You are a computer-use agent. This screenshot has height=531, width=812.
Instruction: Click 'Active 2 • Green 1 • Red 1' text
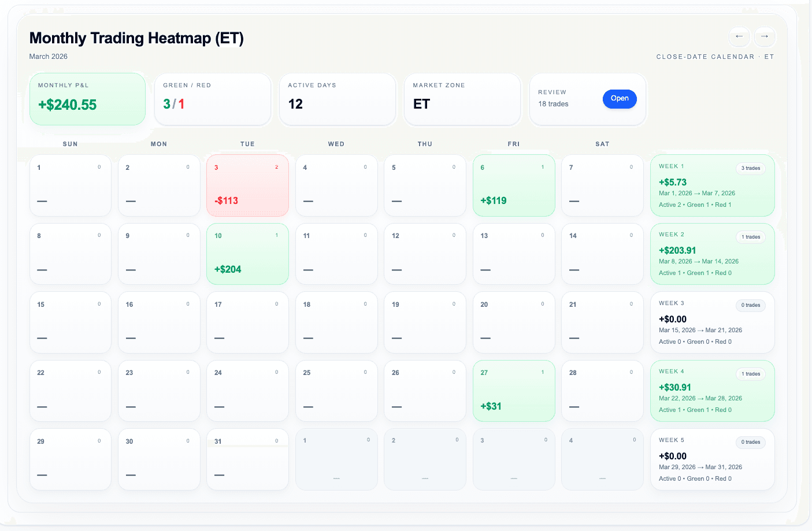[x=695, y=205]
